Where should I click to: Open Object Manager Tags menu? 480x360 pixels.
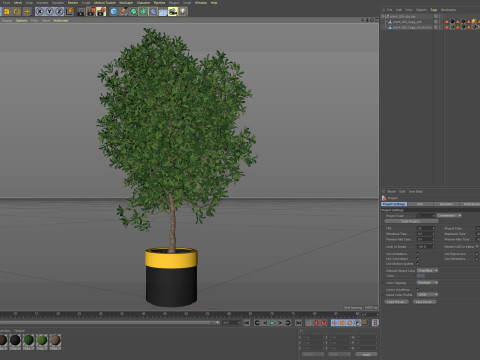(x=434, y=10)
